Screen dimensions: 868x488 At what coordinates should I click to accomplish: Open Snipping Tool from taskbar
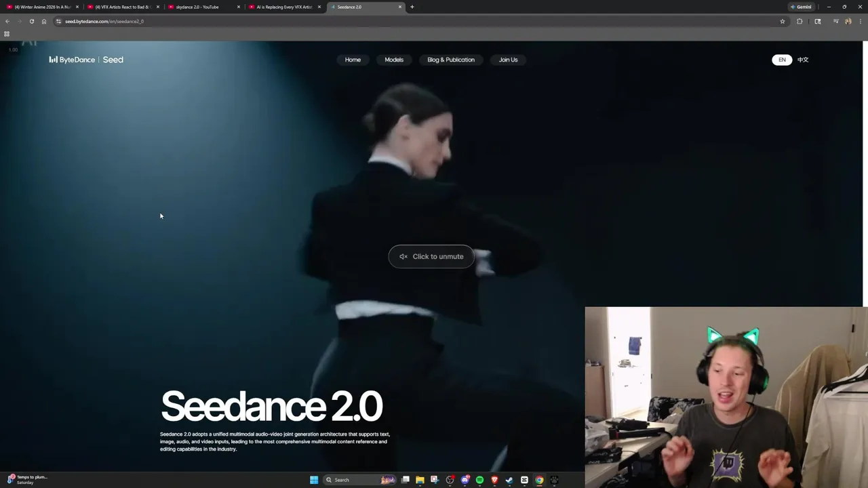435,480
